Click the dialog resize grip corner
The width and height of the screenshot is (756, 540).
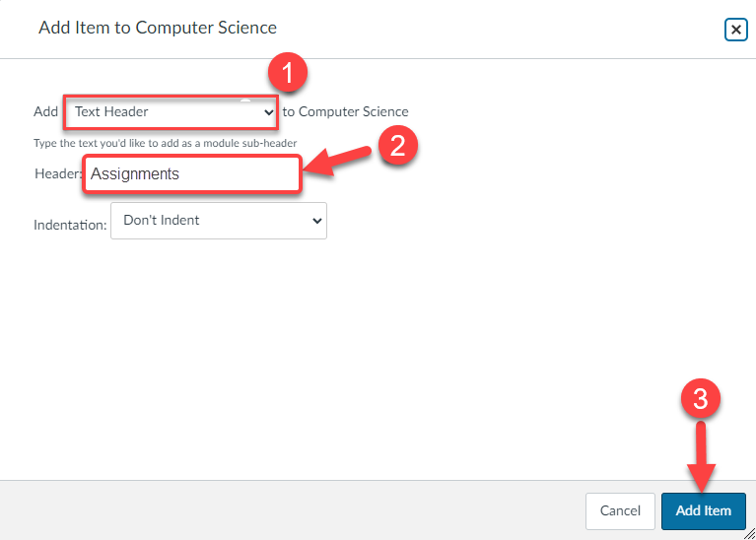(749, 533)
